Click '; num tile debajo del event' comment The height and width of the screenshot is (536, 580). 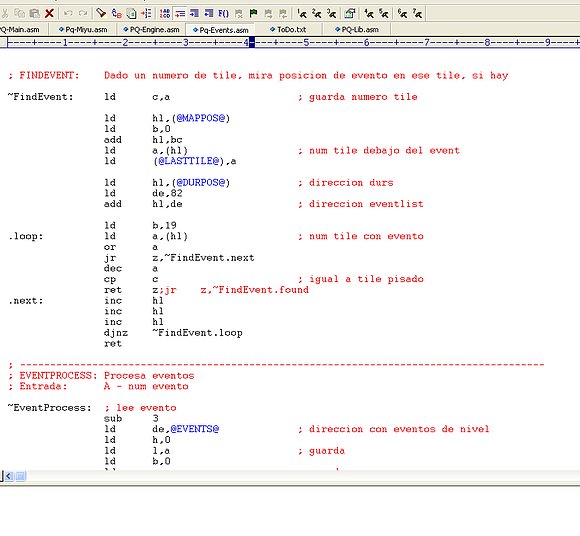pos(379,151)
